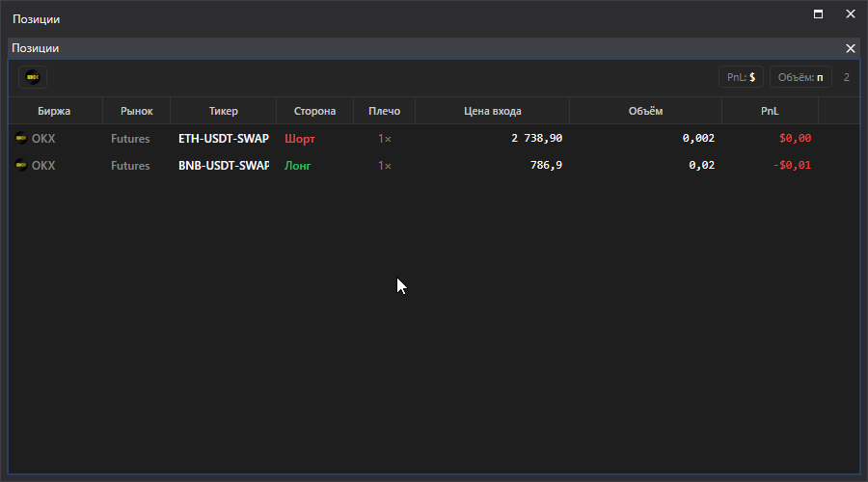Close the inner Позиции panel
Screen dimensions: 868x482
pos(851,49)
